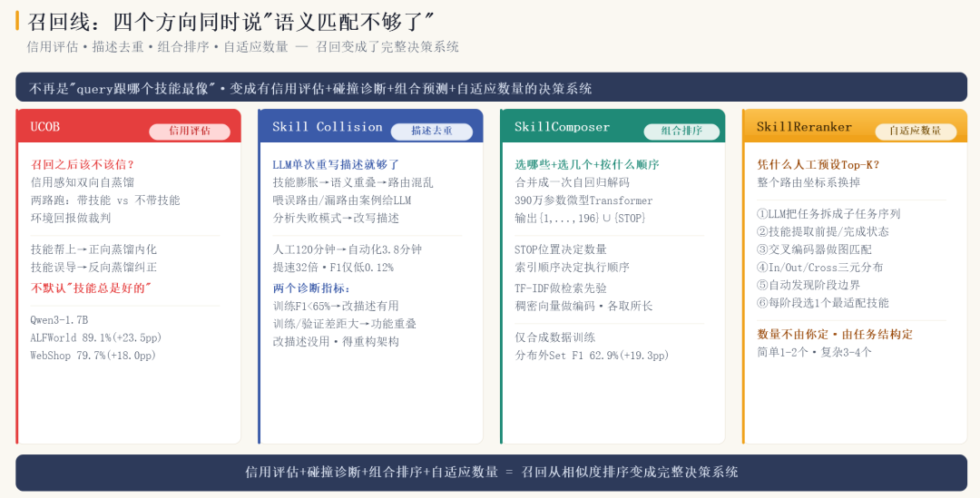Select the SkillComposer card title
Screen dimensions: 980x498
click(x=562, y=127)
